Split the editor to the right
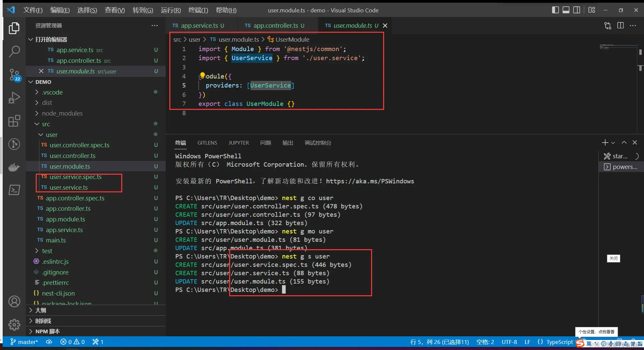The width and height of the screenshot is (644, 350). pos(620,26)
